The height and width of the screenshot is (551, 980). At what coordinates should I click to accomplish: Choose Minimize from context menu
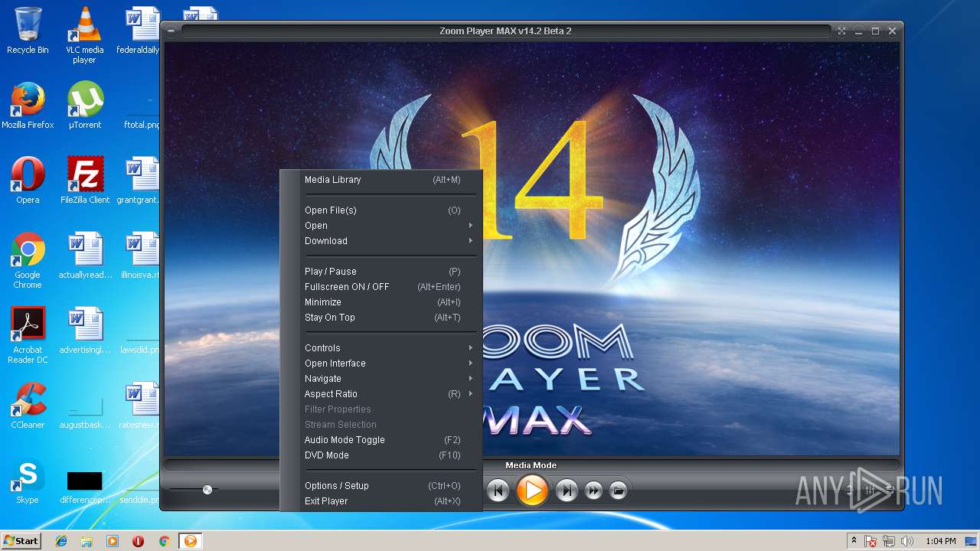382,302
